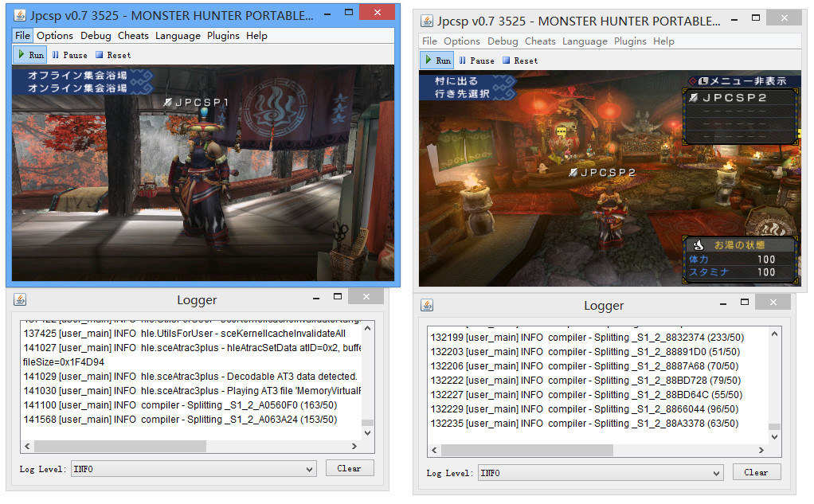Click the vertical scrollbar down arrow in right Logger

coord(774,437)
